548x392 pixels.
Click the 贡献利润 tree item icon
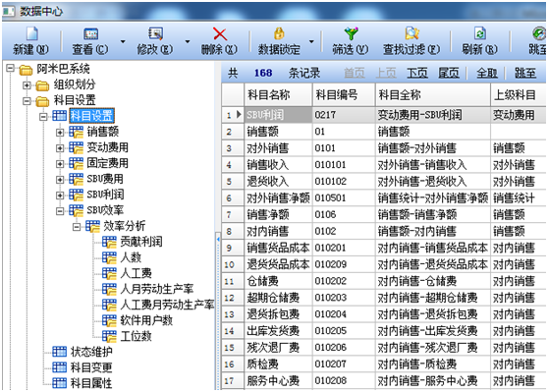[109, 242]
